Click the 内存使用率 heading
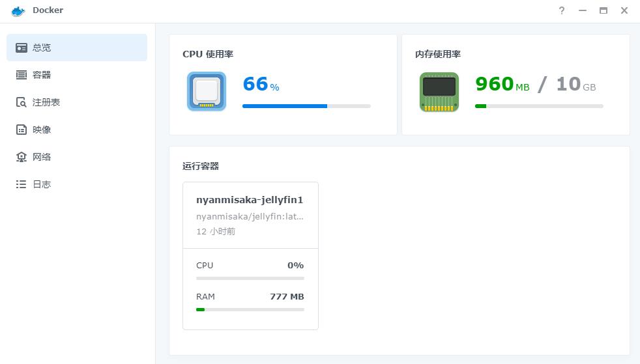Viewport: 640px width, 364px height. [438, 54]
